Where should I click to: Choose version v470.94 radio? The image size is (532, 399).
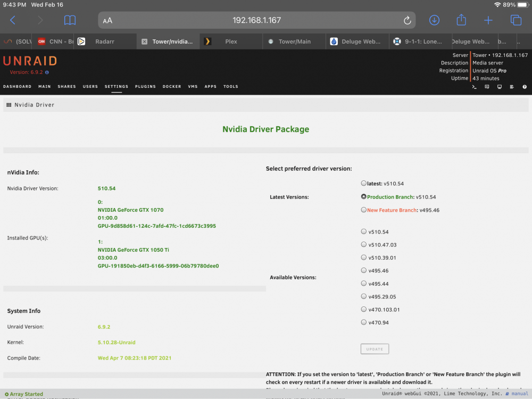[x=364, y=322]
